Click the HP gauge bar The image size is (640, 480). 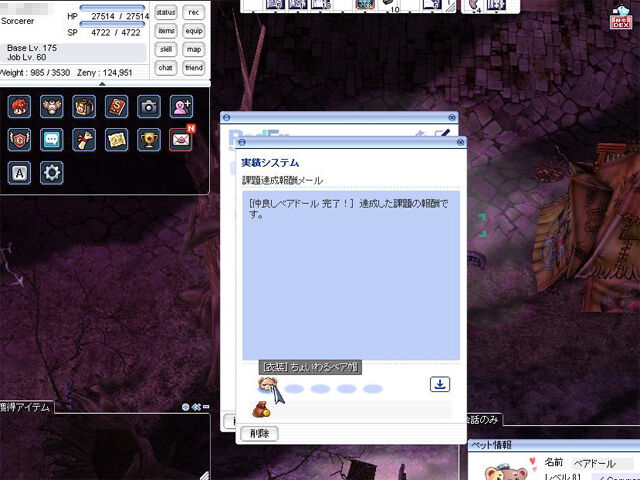click(112, 7)
